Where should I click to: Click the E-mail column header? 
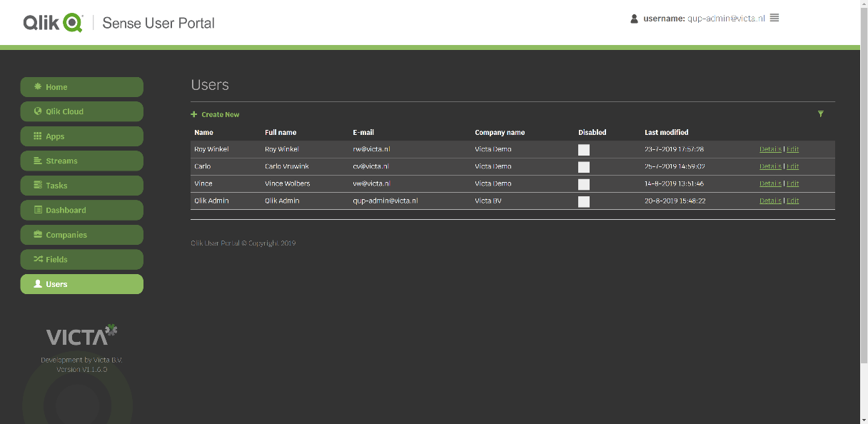coord(363,132)
